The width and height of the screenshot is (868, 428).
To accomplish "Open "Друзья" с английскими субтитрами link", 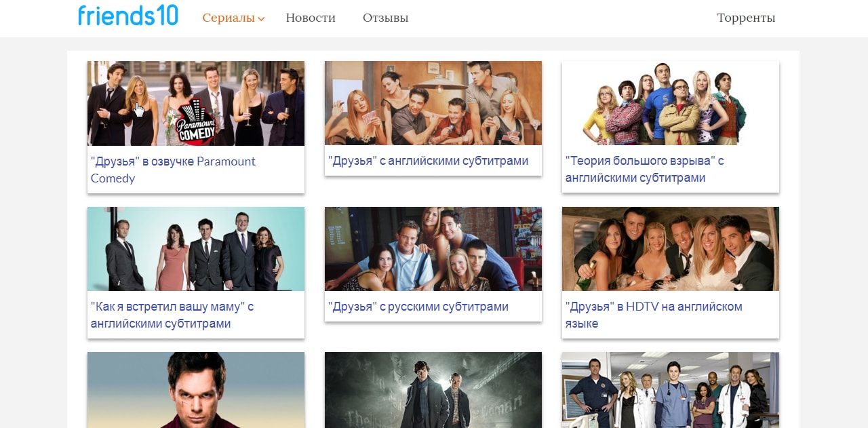I will click(x=428, y=161).
